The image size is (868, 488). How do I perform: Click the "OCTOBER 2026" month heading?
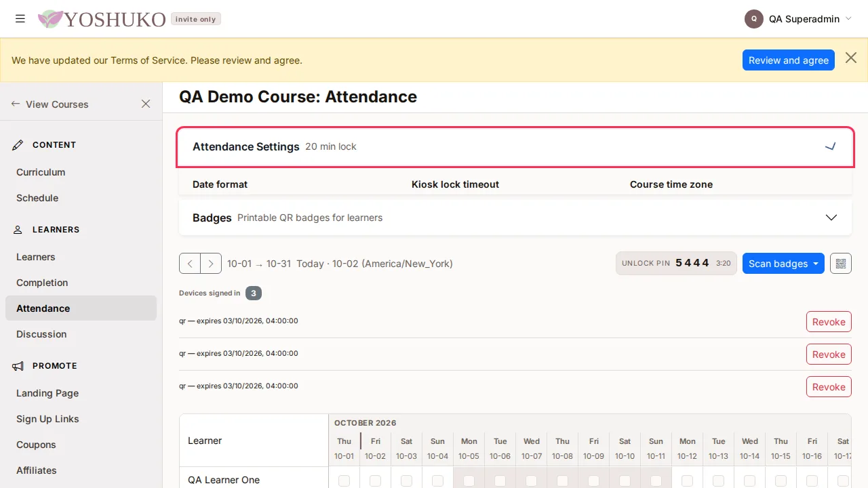(x=366, y=423)
